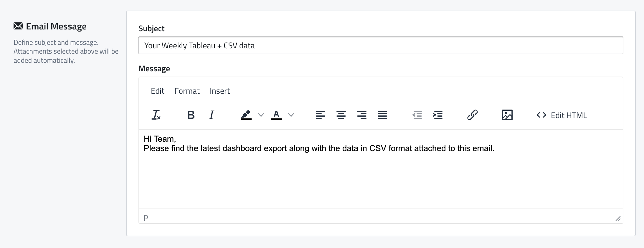Increase indent of the paragraph

coord(438,115)
